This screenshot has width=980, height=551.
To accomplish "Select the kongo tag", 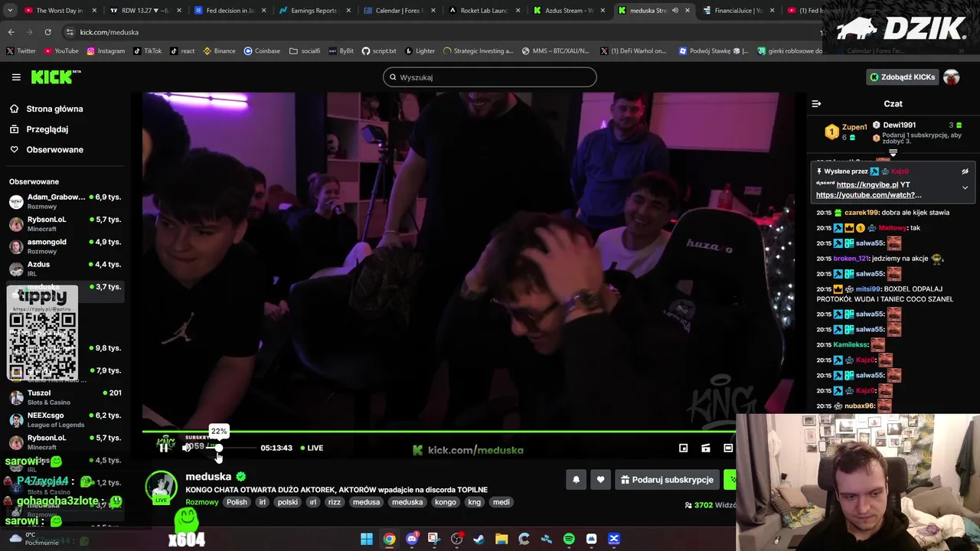I will point(446,502).
